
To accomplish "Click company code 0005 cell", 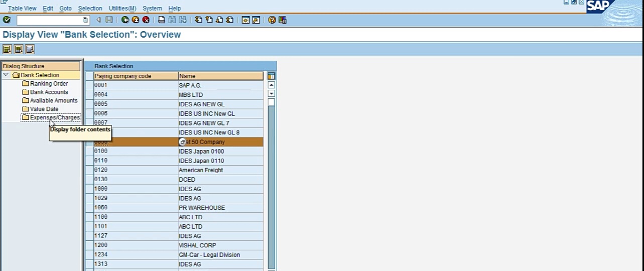I will click(x=136, y=104).
